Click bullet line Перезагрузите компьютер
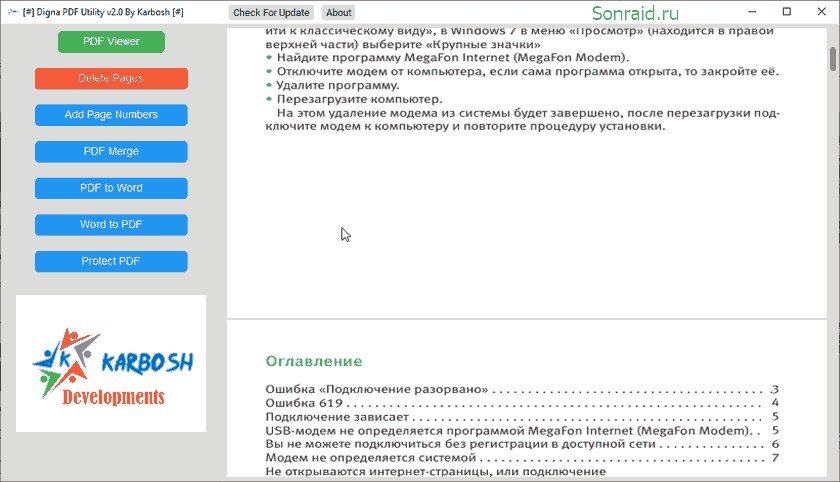This screenshot has width=840, height=482. tap(354, 100)
